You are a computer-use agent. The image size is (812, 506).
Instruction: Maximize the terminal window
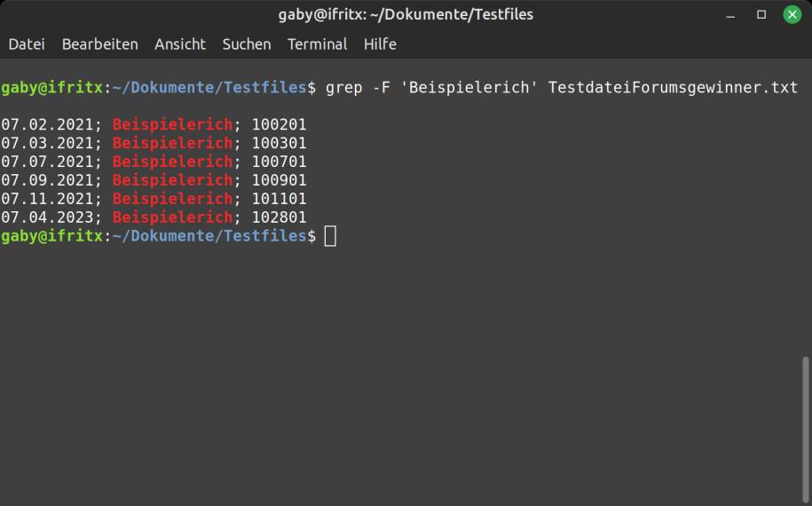[761, 14]
